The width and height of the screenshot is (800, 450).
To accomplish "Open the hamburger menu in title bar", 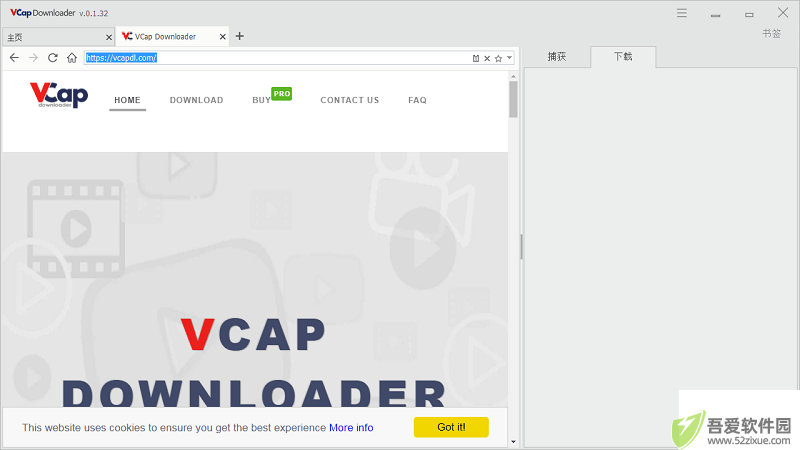I will 682,13.
